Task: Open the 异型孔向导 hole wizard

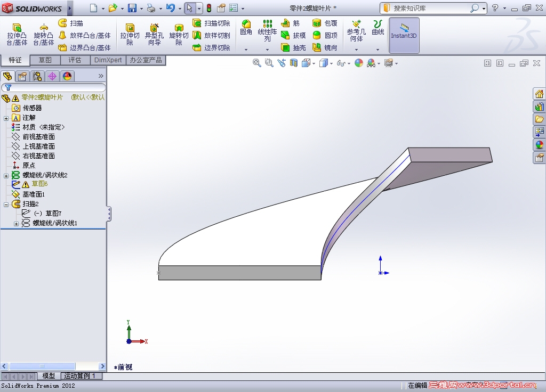Action: [154, 35]
